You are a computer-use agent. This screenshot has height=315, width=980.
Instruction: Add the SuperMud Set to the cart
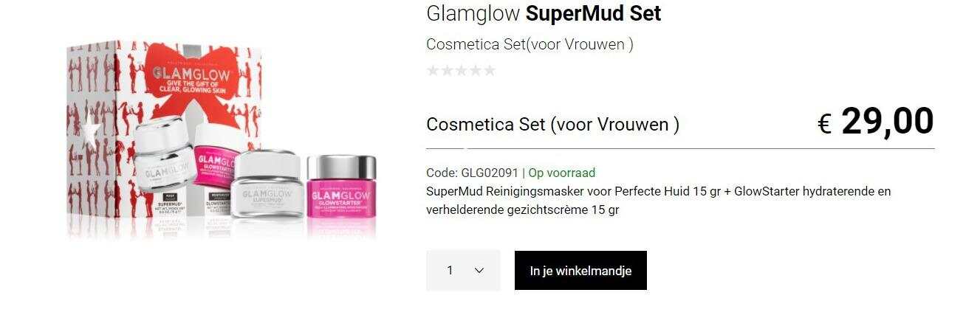pyautogui.click(x=580, y=271)
